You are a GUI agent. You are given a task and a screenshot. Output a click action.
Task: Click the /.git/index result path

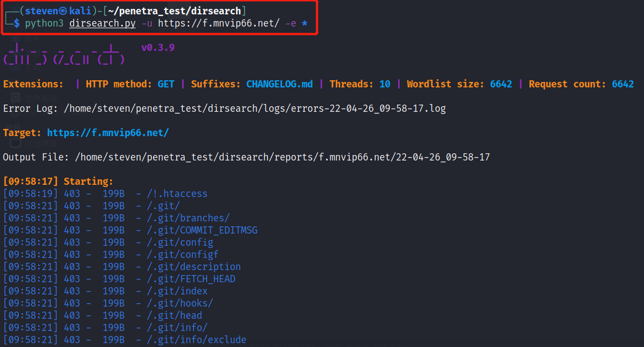(x=177, y=291)
